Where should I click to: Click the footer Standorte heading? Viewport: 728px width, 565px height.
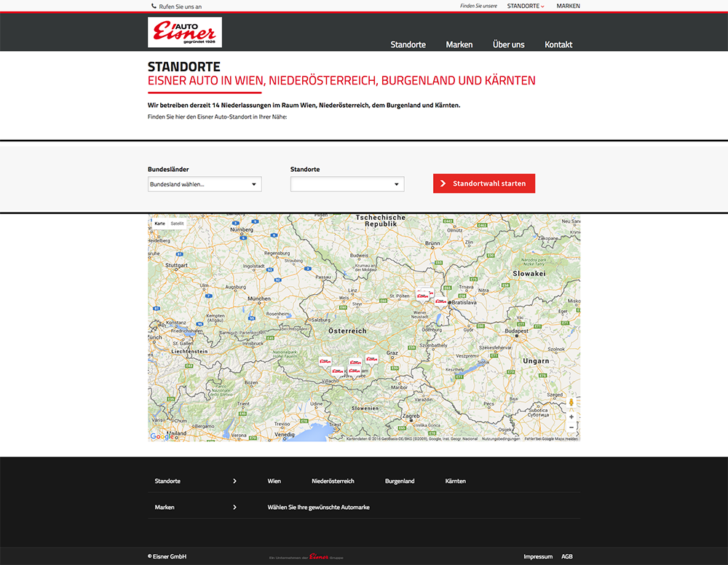coord(167,481)
